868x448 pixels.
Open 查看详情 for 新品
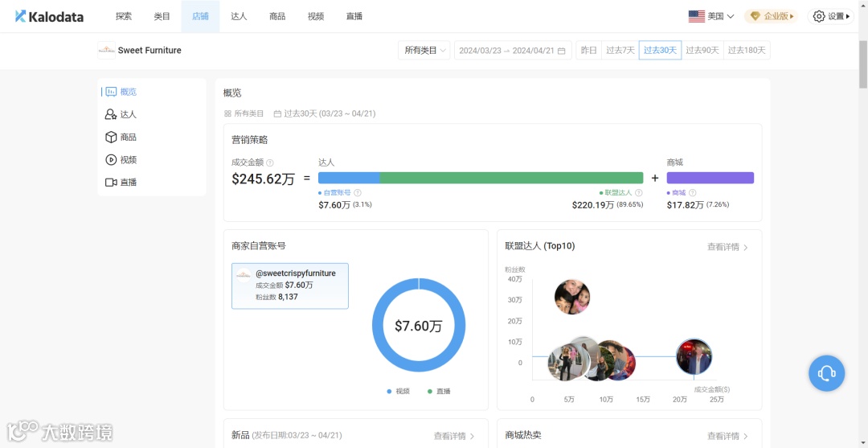point(454,436)
